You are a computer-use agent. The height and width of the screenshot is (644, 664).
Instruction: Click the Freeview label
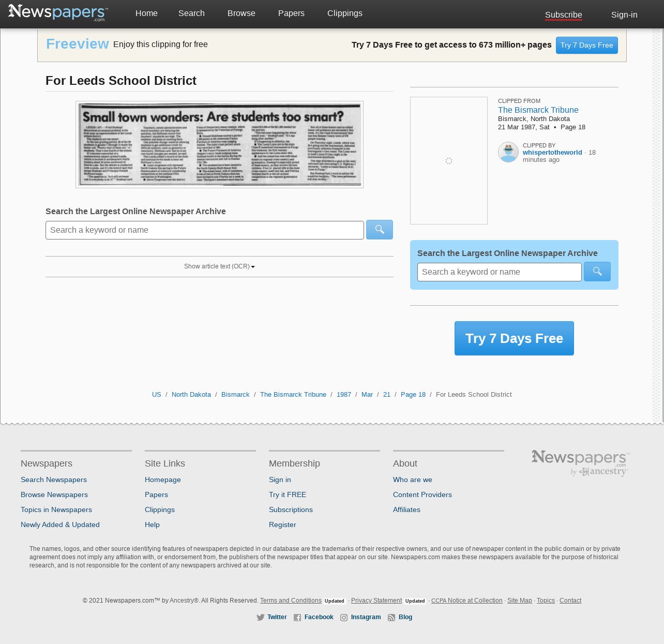(x=78, y=44)
